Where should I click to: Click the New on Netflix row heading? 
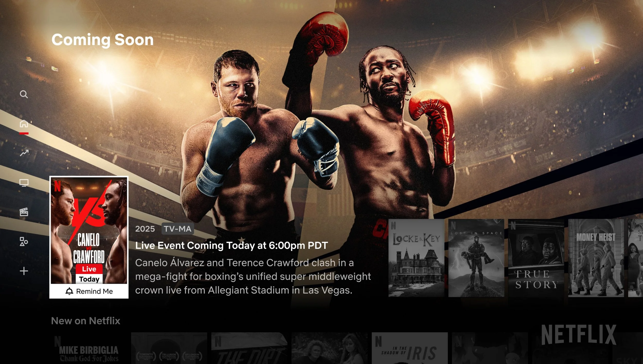86,321
